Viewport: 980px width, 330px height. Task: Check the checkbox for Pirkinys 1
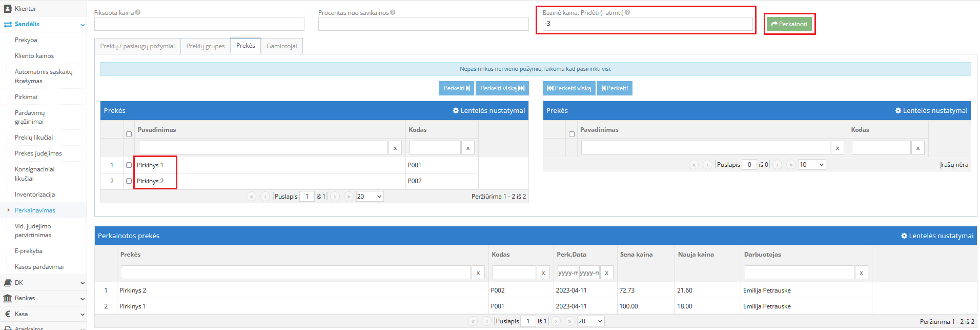(129, 165)
